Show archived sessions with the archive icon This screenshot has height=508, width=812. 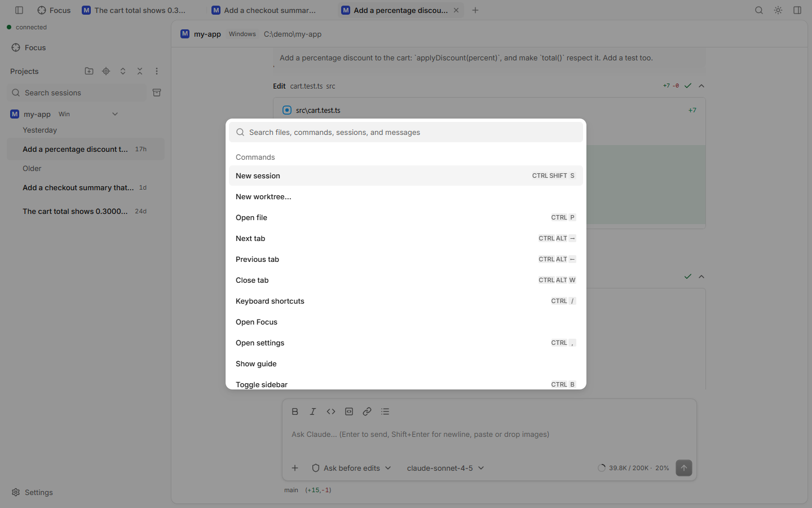157,93
